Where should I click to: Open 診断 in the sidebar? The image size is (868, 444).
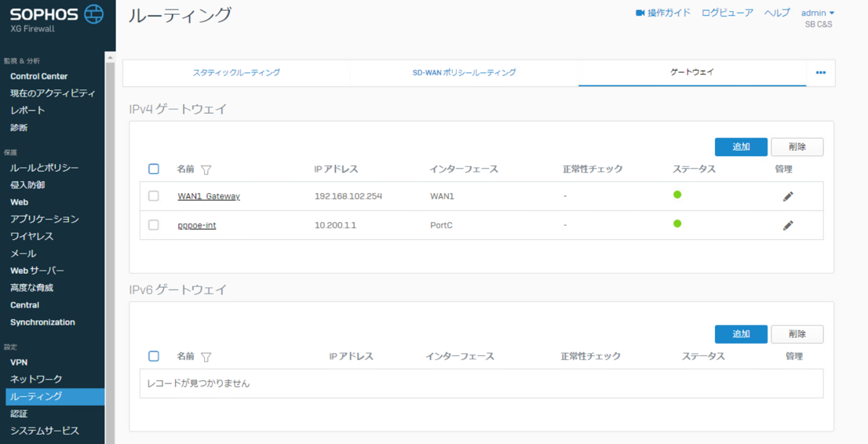click(x=19, y=128)
